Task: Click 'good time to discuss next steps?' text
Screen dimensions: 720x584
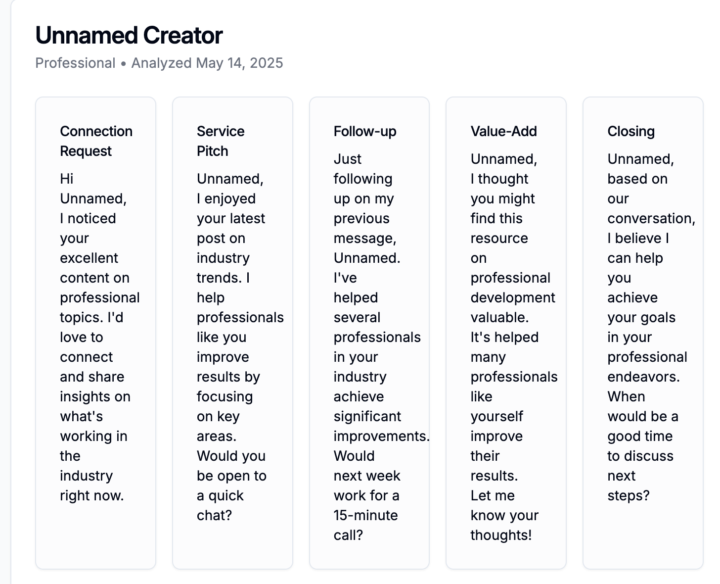Action: [640, 455]
